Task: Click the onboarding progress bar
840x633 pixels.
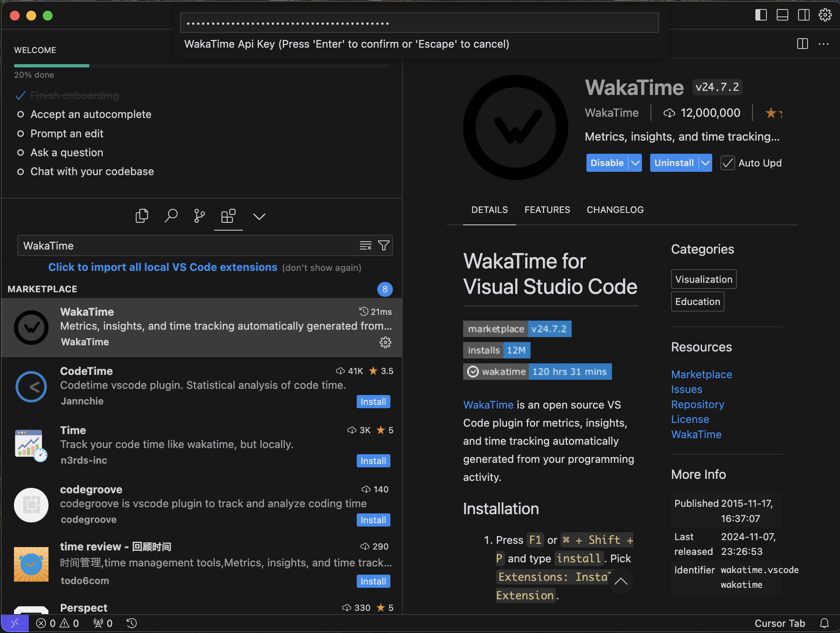Action: tap(201, 66)
